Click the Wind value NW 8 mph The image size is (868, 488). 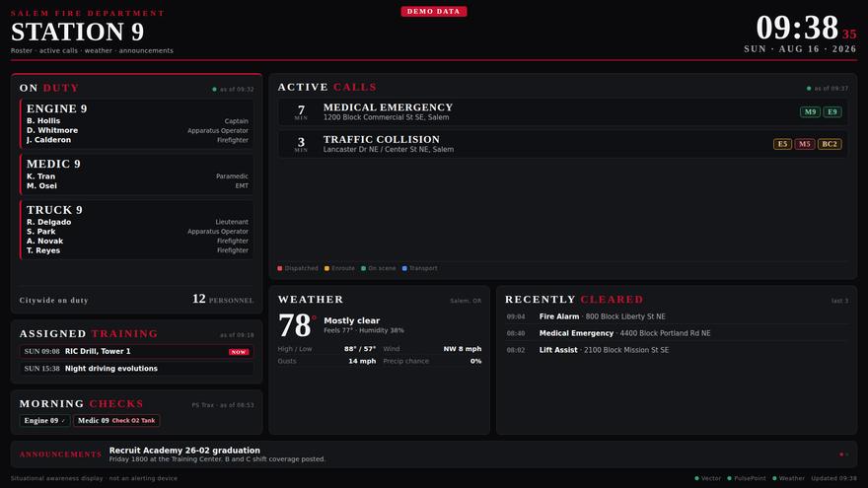(463, 349)
